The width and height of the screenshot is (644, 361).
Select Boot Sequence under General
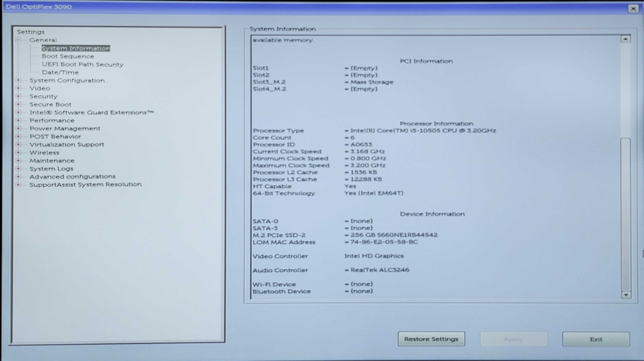(67, 57)
